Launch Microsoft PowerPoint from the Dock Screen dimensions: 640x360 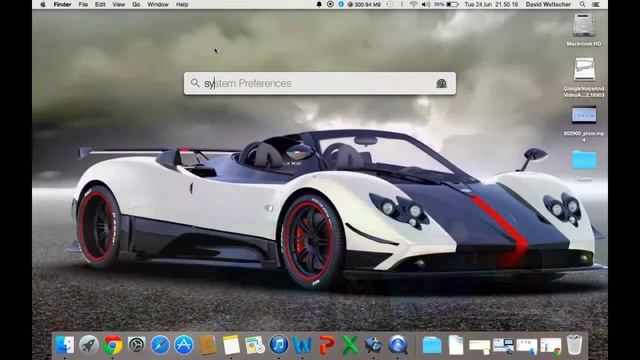[x=327, y=345]
